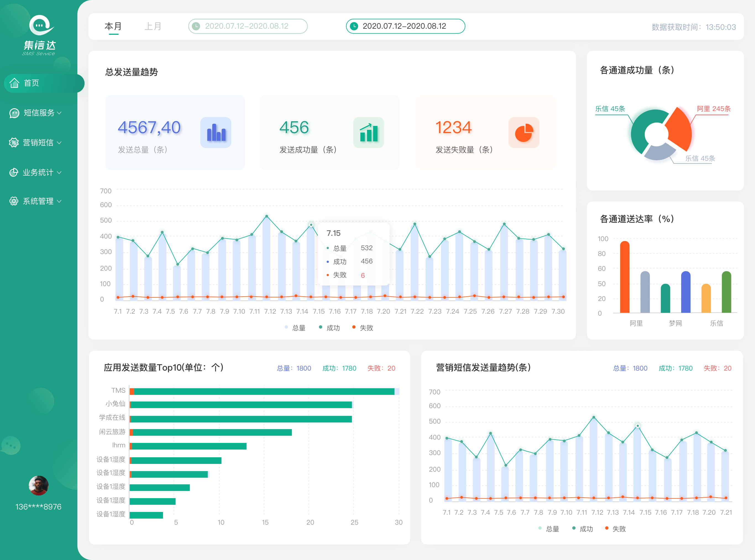This screenshot has height=560, width=755.
Task: Click the 乐信 45条 label above the donut
Action: pos(610,109)
